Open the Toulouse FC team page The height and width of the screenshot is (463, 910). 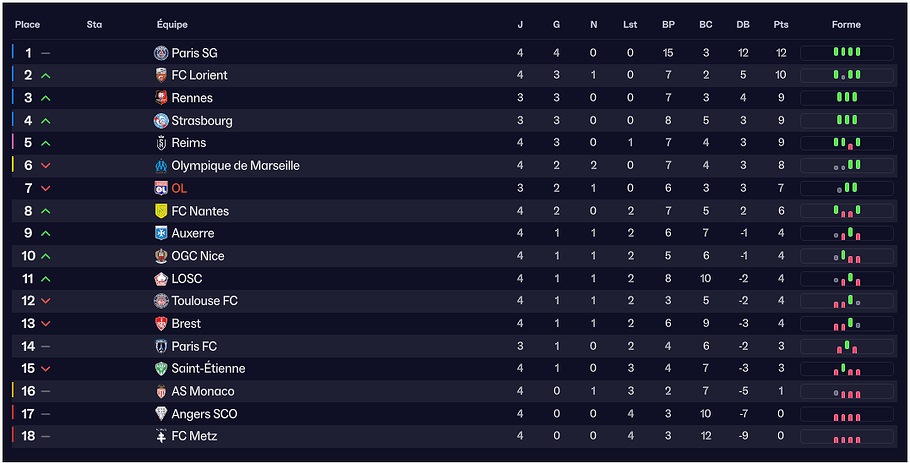(x=204, y=301)
